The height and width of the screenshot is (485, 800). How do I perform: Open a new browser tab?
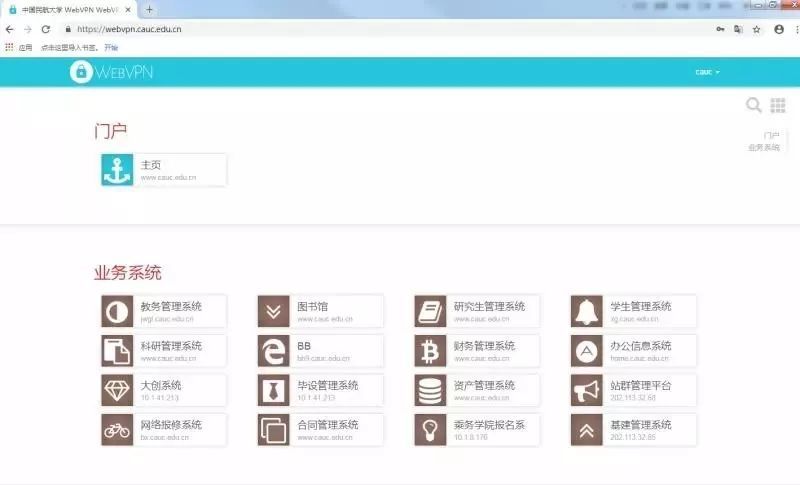149,10
